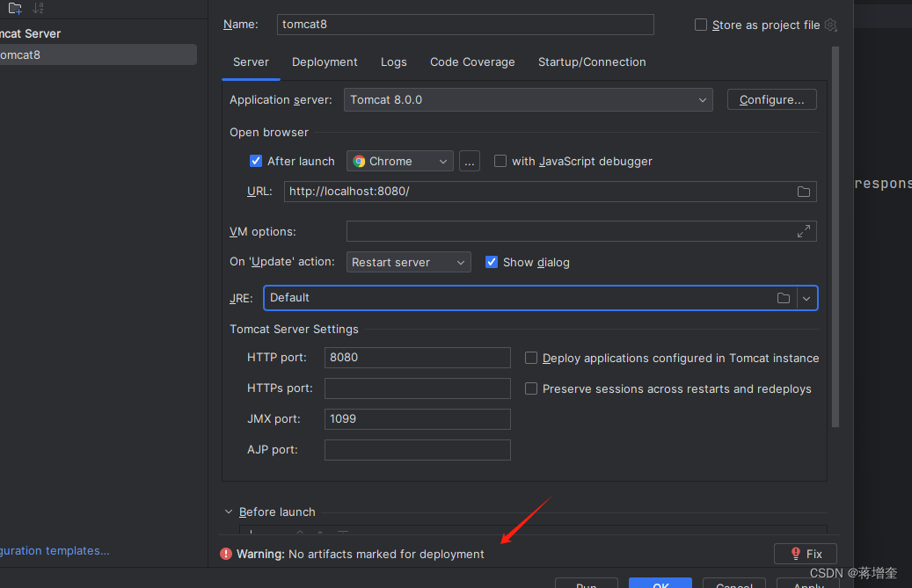The width and height of the screenshot is (912, 588).
Task: Click the folder icon in the URL field
Action: point(803,192)
